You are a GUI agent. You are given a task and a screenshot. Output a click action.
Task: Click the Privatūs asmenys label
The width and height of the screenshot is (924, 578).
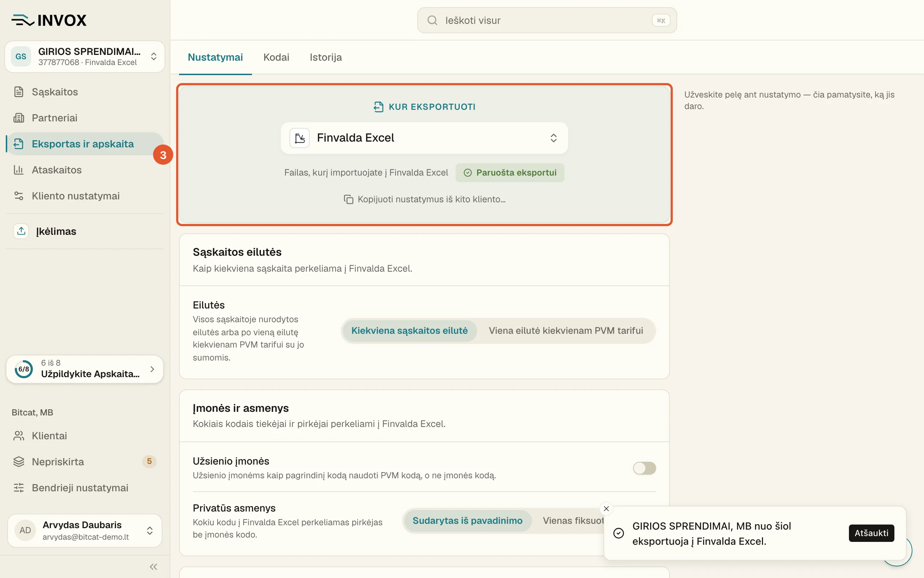pos(234,508)
